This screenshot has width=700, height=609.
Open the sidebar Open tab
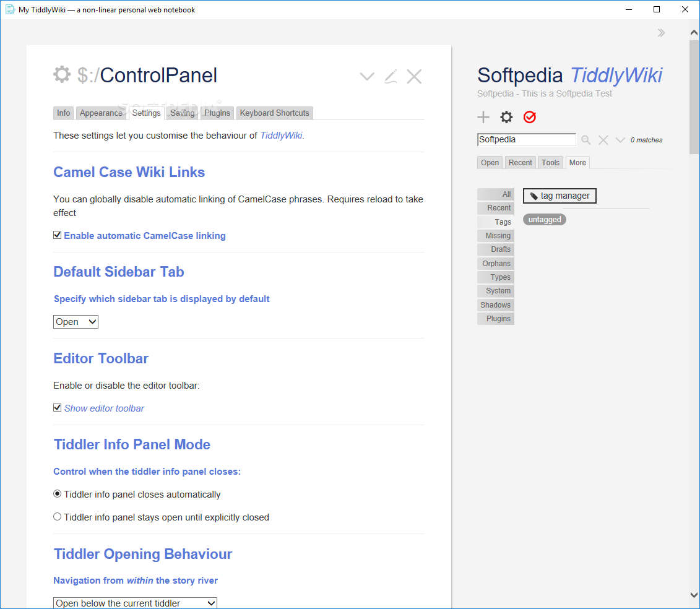(x=490, y=163)
